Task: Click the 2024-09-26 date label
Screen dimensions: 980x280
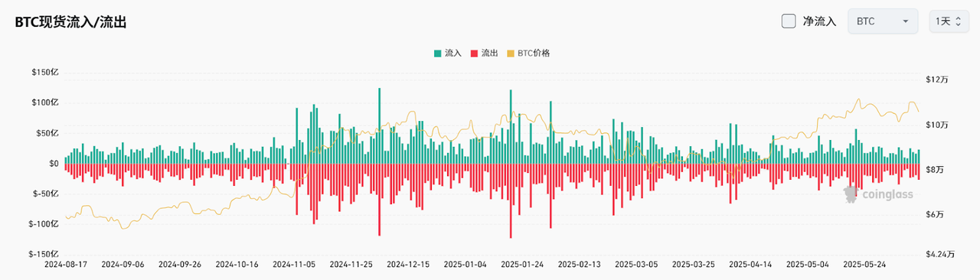Action: pos(180,265)
